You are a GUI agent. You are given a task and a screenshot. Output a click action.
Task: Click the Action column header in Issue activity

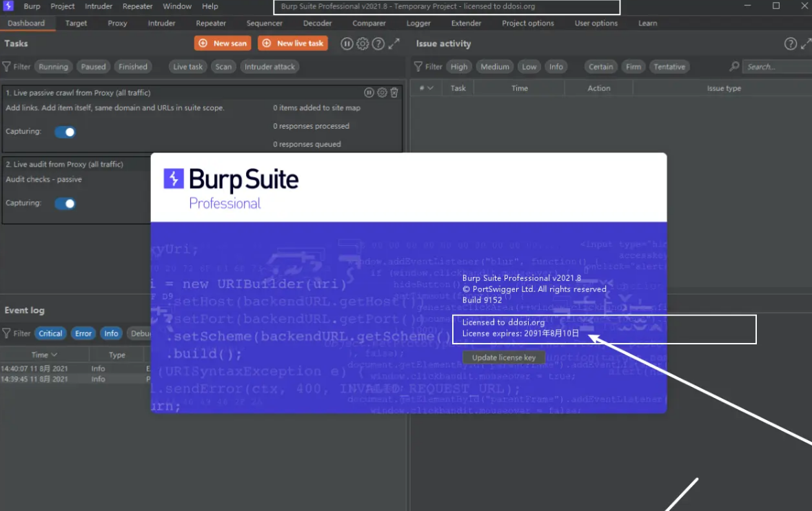[x=598, y=88]
